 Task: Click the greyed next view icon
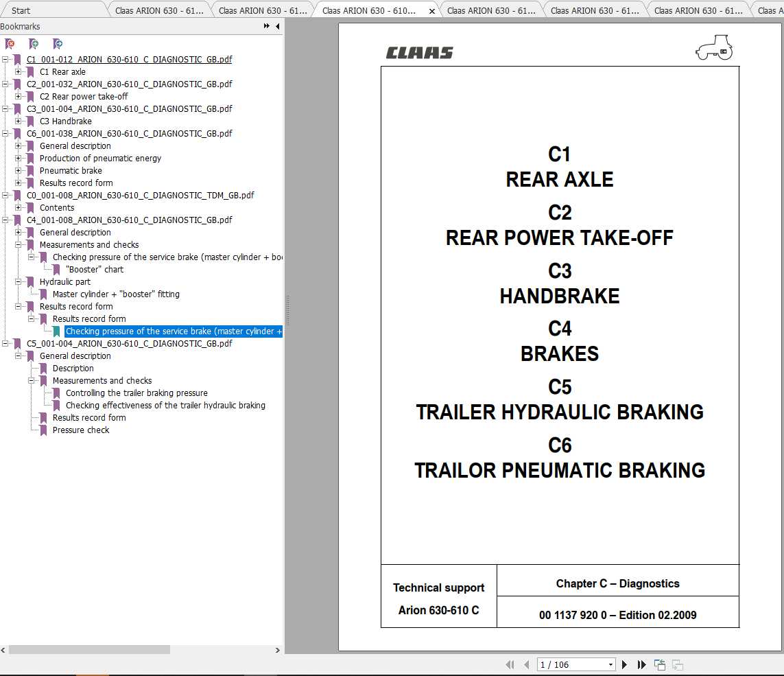[678, 664]
